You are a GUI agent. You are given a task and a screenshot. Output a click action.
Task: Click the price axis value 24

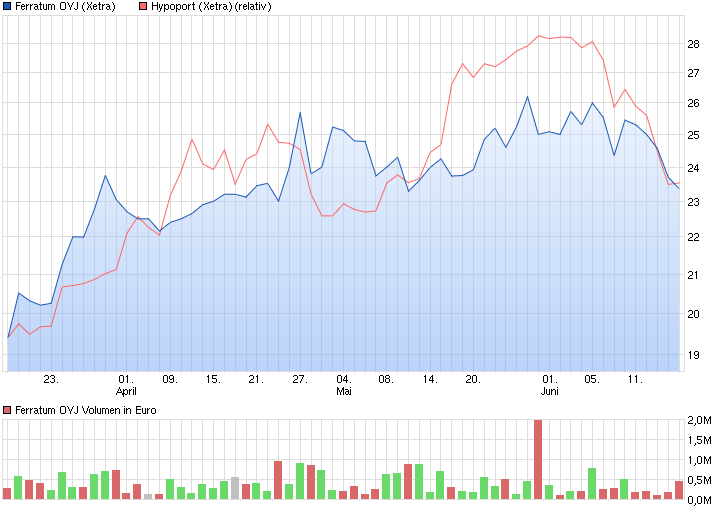coord(693,168)
